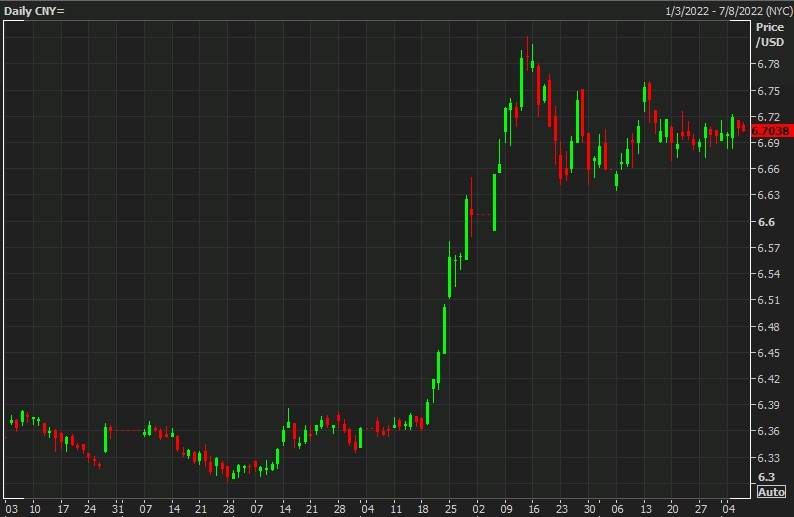Click the Daily CNY= chart title
Screen dimensions: 794x517
tap(34, 11)
